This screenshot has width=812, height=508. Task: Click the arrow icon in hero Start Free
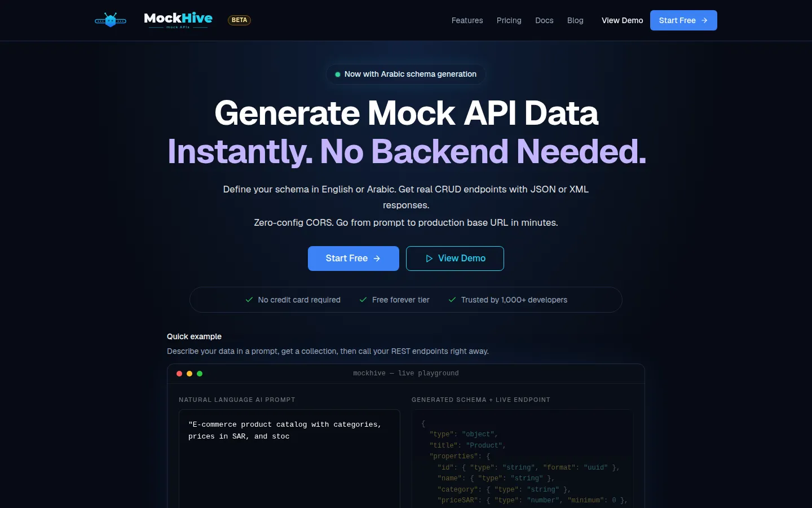coord(377,259)
